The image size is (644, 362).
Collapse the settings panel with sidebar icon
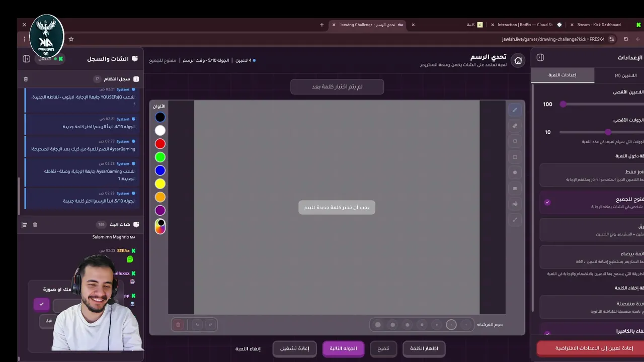(540, 57)
